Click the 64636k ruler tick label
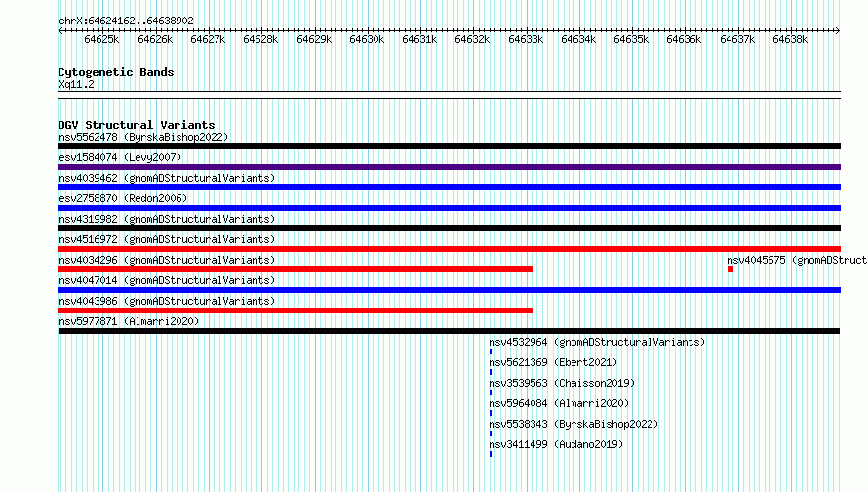 685,40
